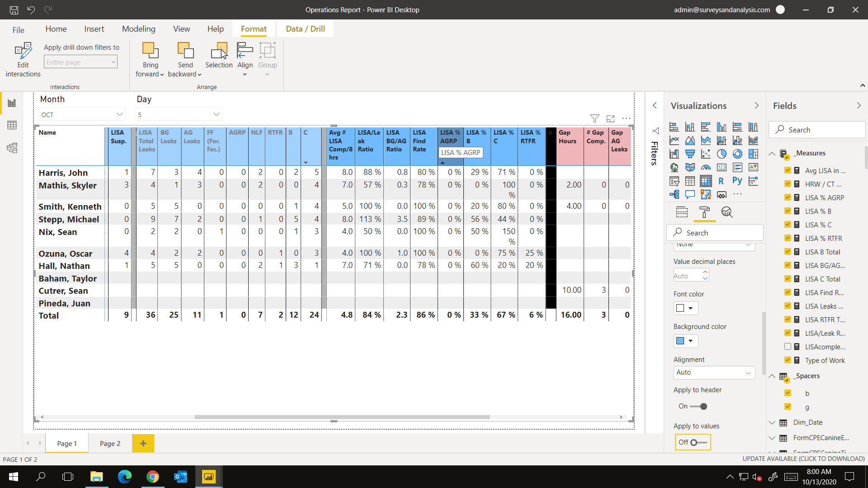
Task: Choose the Funnel visualization icon
Action: [690, 154]
